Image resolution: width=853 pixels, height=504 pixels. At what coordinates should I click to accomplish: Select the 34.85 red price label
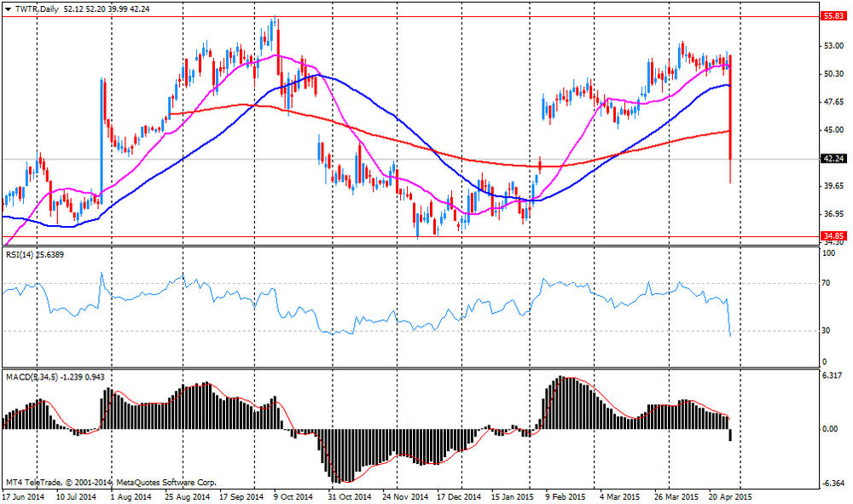click(x=834, y=236)
